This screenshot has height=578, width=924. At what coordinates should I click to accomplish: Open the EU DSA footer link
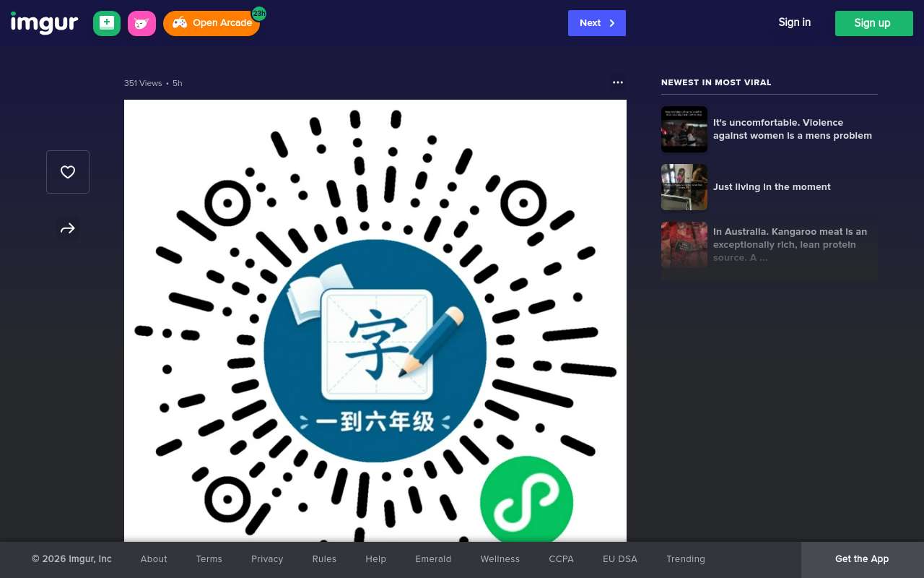[x=620, y=559]
